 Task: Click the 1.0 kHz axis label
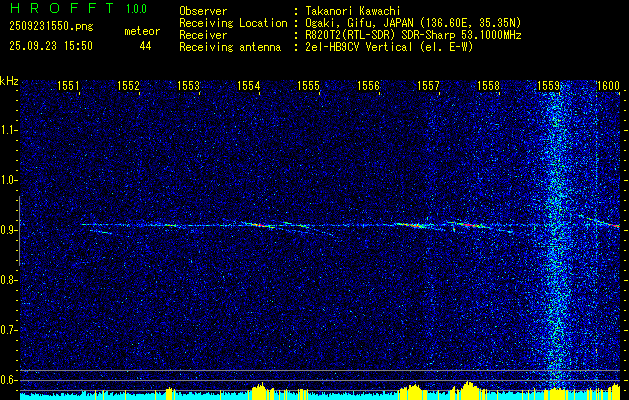point(9,181)
